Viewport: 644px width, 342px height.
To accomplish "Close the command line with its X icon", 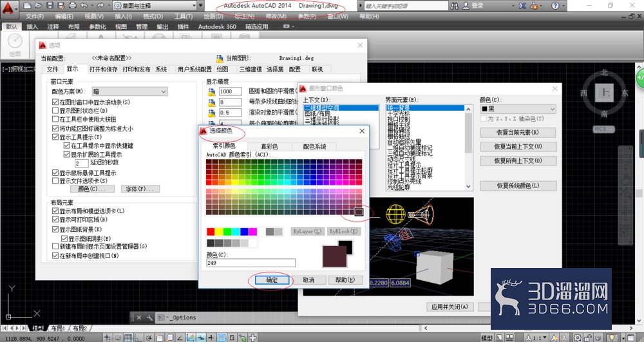I will [x=139, y=318].
